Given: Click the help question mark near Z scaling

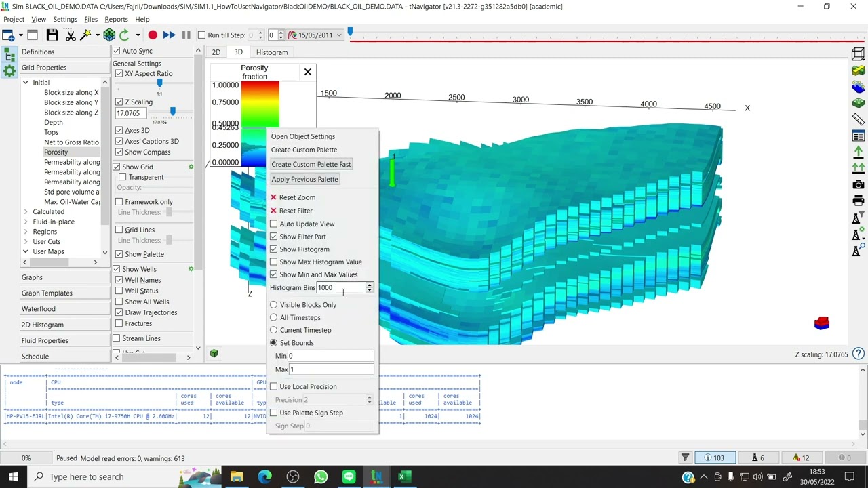Looking at the screenshot, I should (x=859, y=354).
